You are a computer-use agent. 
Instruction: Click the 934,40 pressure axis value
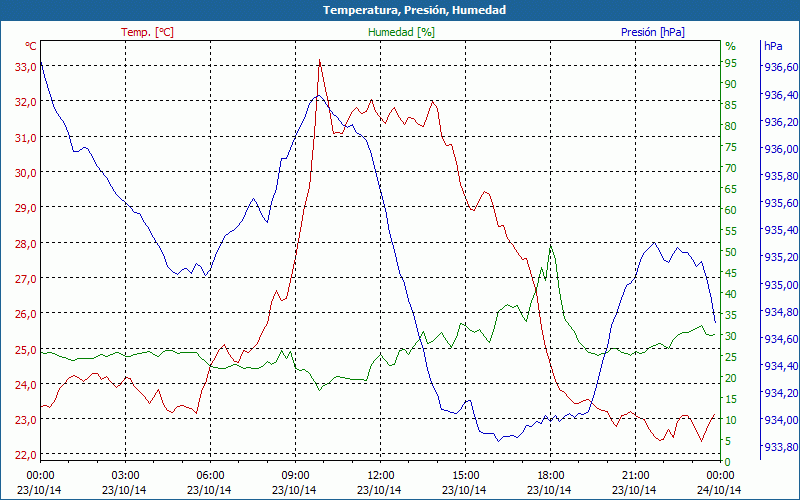pyautogui.click(x=780, y=366)
